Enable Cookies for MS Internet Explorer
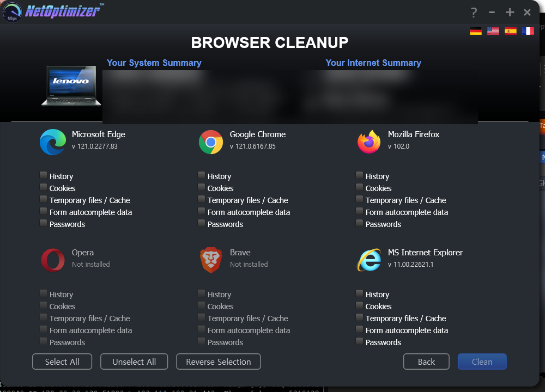 point(359,305)
